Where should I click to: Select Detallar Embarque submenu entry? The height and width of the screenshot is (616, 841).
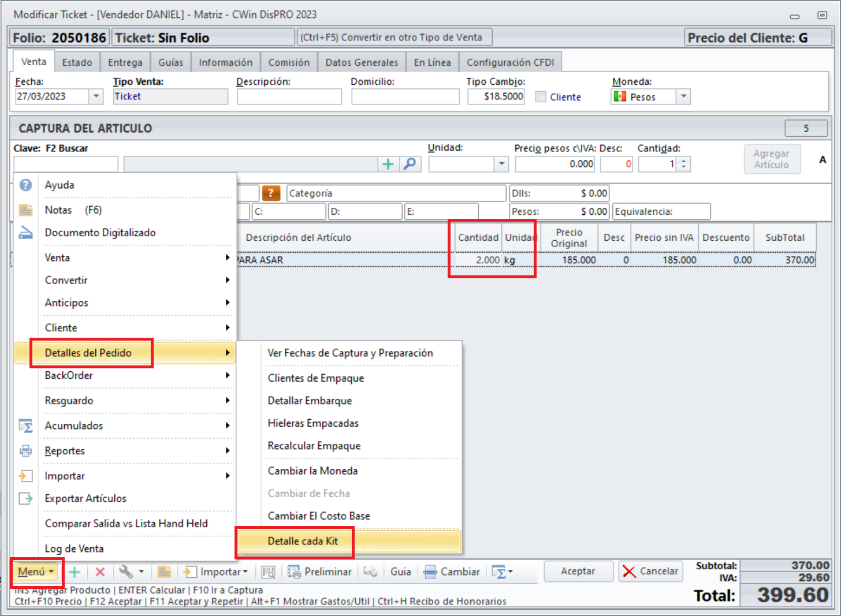[349, 401]
